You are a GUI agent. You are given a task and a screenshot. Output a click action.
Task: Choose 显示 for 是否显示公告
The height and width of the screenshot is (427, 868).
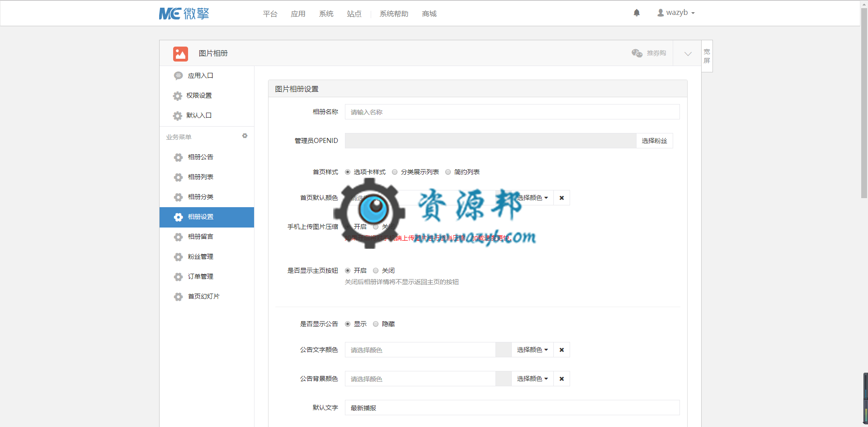point(348,324)
